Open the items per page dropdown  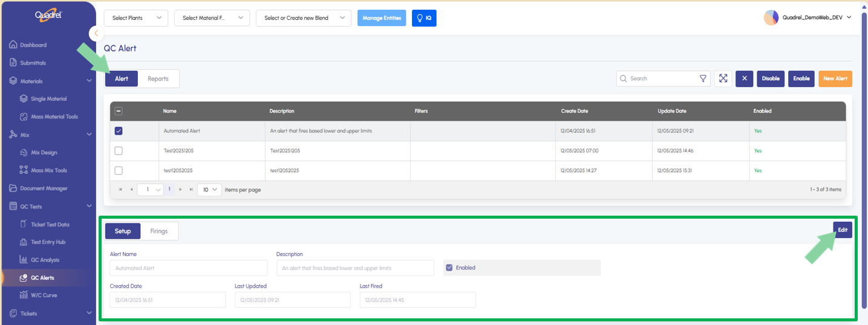tap(210, 190)
